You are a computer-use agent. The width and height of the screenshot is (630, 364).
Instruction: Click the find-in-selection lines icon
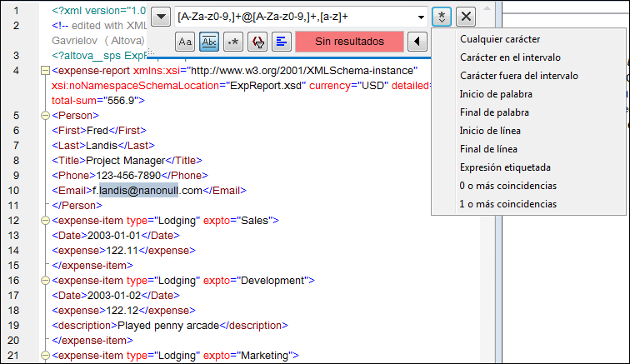point(282,42)
